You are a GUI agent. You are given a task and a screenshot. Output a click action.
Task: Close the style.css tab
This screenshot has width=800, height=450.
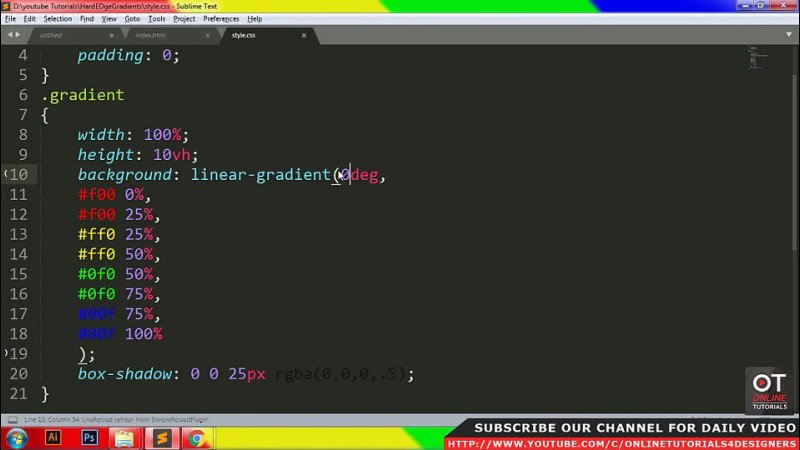304,35
